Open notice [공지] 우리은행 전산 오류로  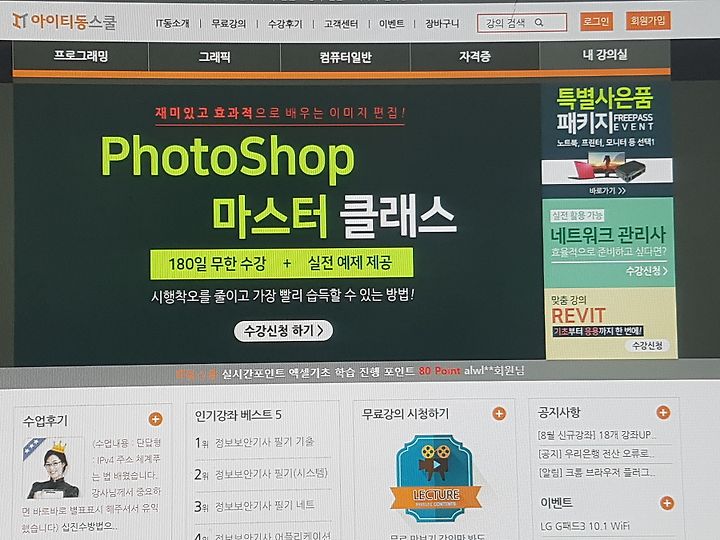pyautogui.click(x=596, y=454)
